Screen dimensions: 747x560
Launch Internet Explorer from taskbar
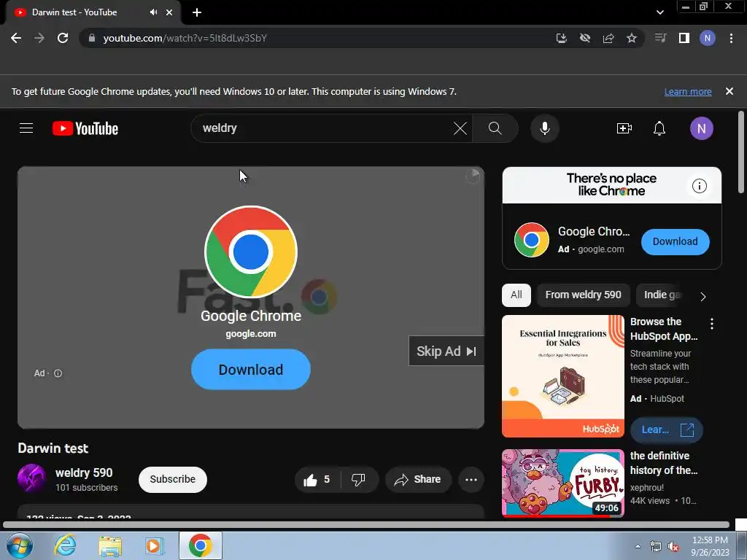point(65,545)
